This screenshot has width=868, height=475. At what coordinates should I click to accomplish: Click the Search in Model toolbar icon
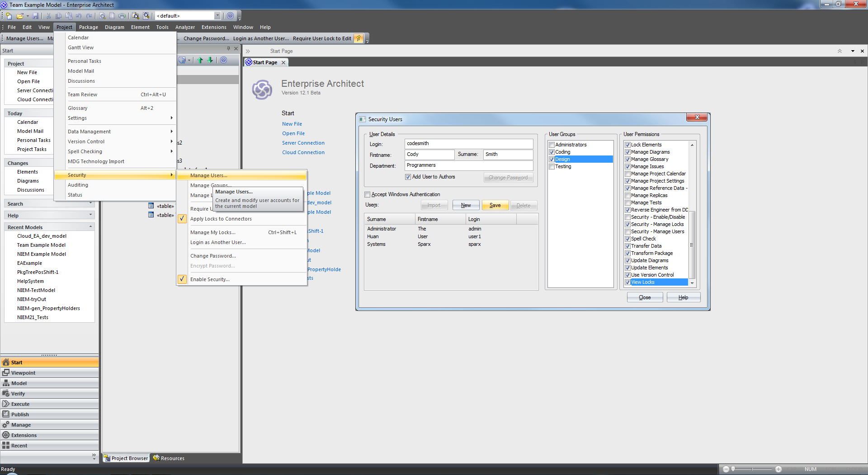pos(135,16)
